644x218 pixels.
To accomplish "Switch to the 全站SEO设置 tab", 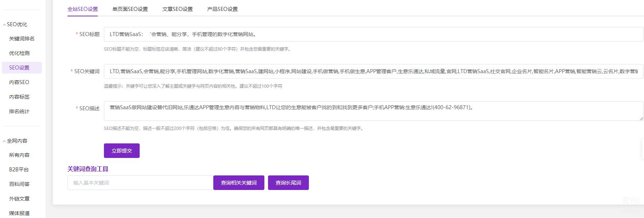I will 83,9.
